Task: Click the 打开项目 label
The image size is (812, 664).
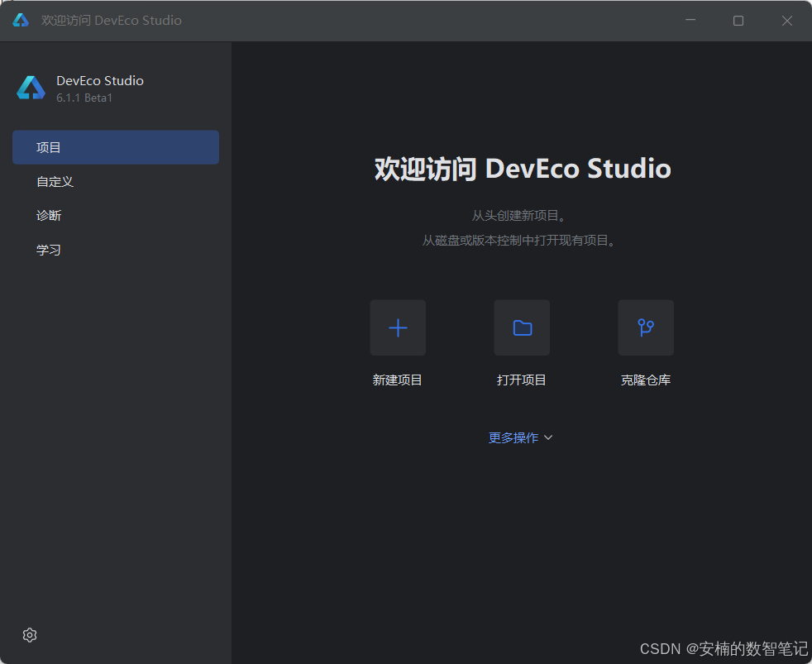Action: click(522, 380)
